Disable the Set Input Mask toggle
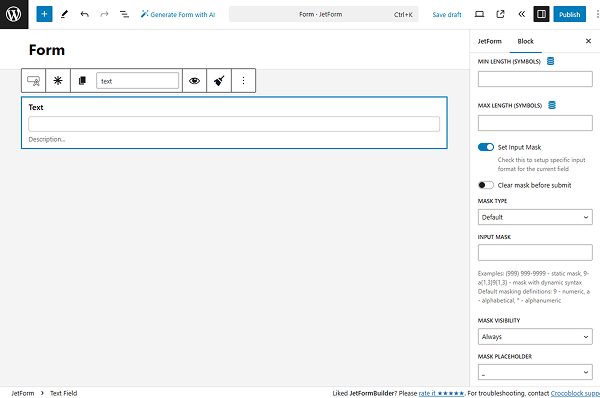This screenshot has height=398, width=600. pos(486,147)
